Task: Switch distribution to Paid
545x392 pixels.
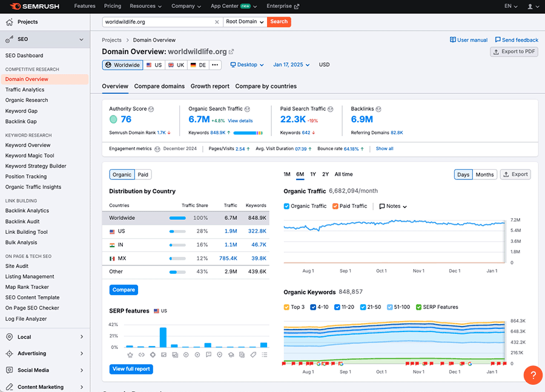Action: (143, 174)
